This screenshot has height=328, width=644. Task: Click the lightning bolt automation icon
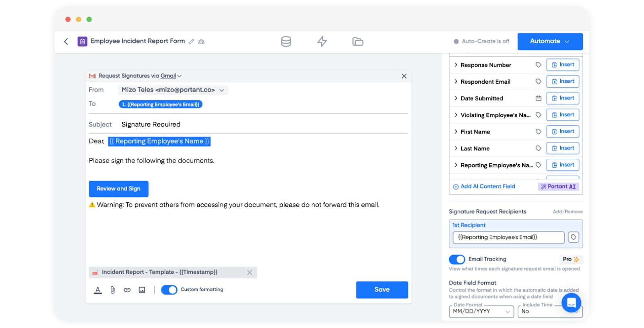pos(322,41)
